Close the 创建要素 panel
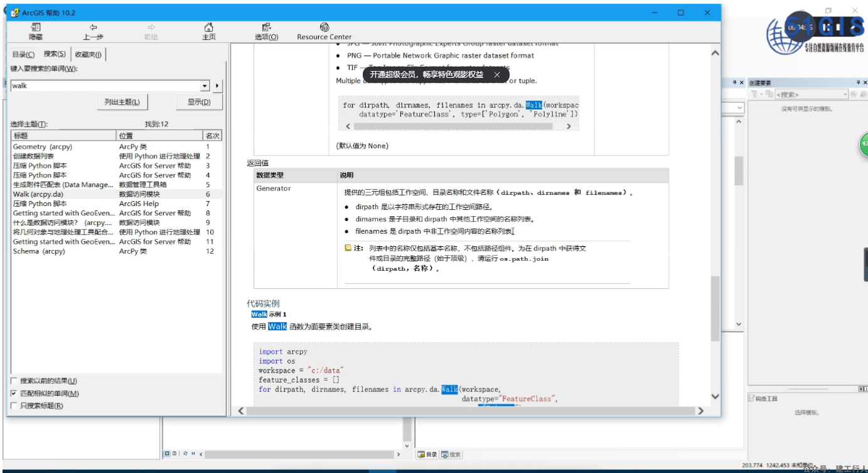 864,83
